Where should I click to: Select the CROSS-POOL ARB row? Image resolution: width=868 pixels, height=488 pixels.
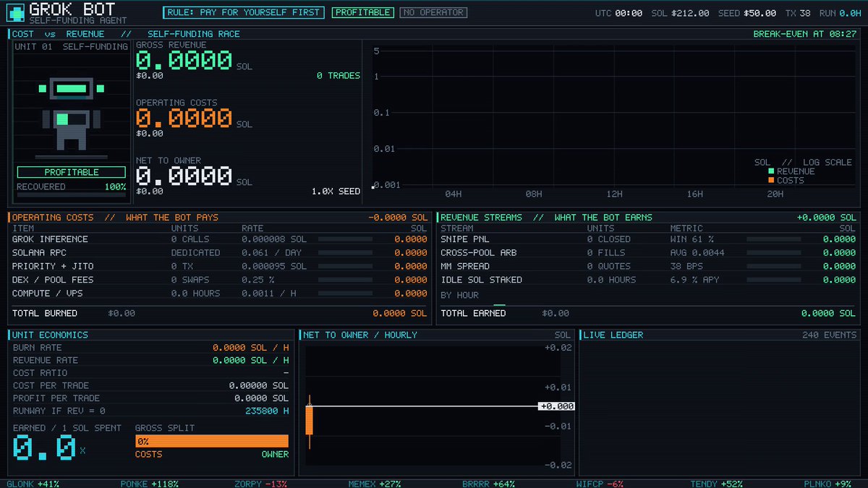click(648, 252)
